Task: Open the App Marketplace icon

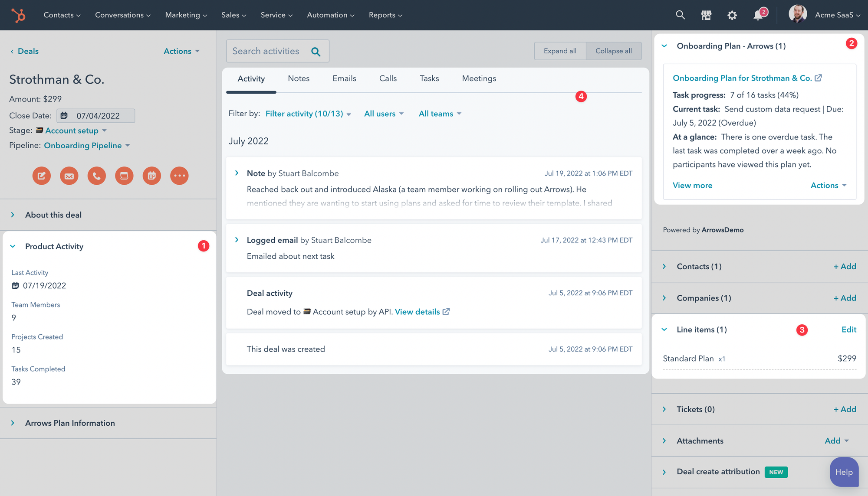Action: click(706, 15)
